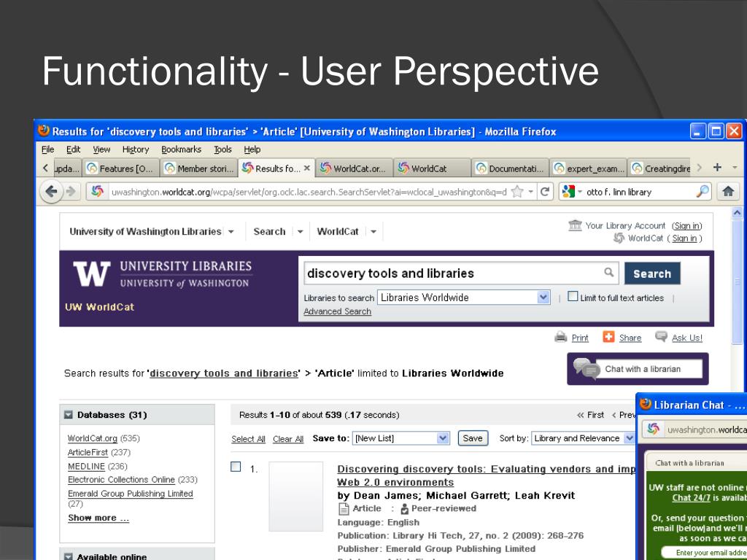Screen dimensions: 747x560
Task: Open the History menu
Action: pos(136,149)
